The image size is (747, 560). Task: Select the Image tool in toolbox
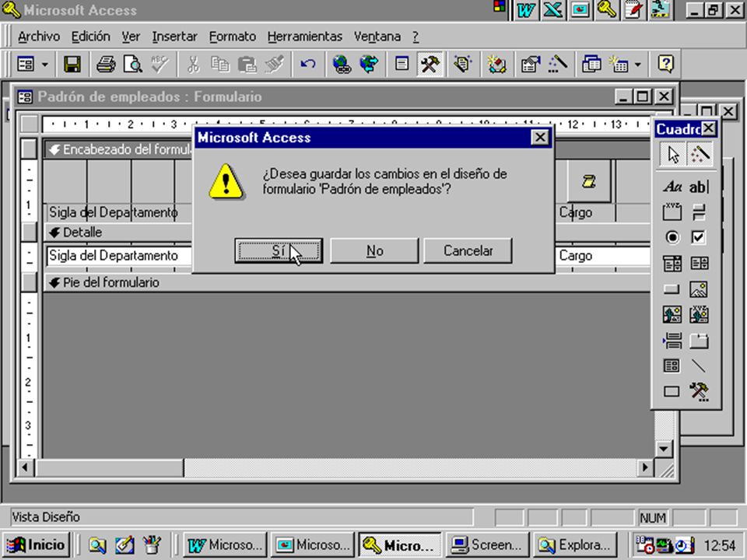click(x=699, y=289)
